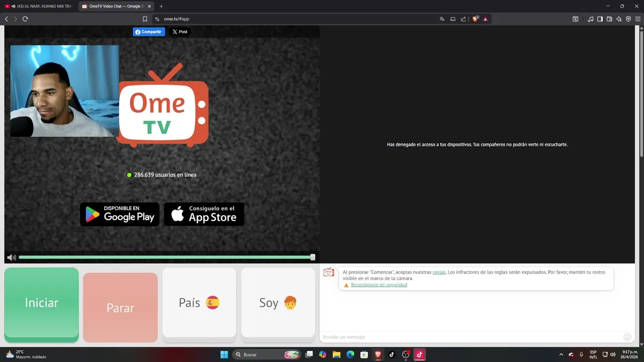The image size is (644, 362).
Task: Open Brave VPN shield icon
Action: [x=628, y=19]
